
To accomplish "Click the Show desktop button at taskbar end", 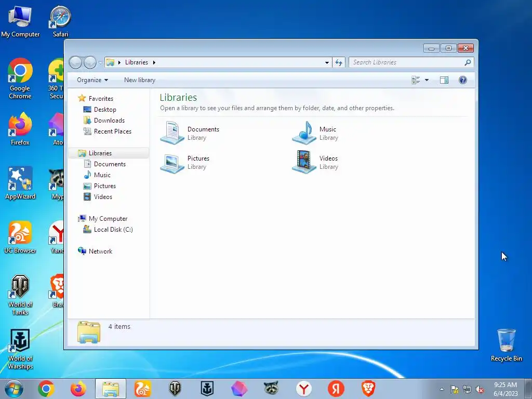I will click(528, 389).
